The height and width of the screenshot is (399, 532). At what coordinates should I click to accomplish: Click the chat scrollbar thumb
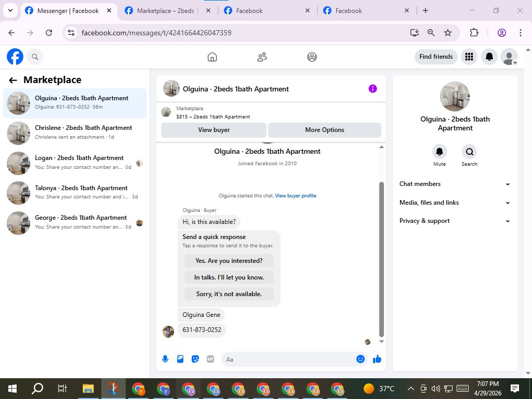point(381,260)
